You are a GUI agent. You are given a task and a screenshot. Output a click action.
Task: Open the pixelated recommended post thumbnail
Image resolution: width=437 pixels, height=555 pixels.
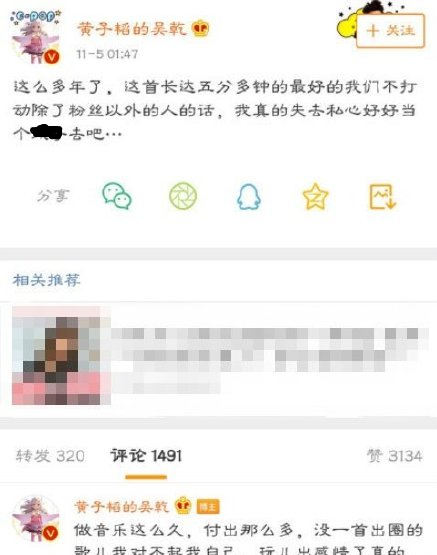(x=61, y=356)
